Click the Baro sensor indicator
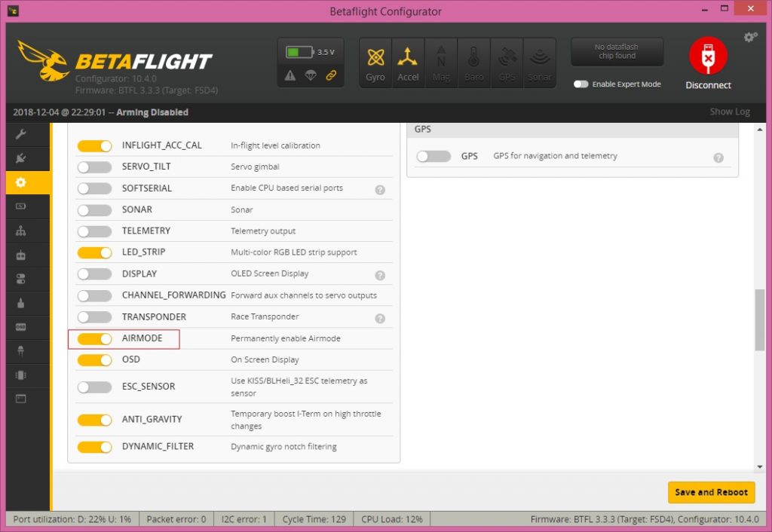This screenshot has width=772, height=532. click(473, 64)
